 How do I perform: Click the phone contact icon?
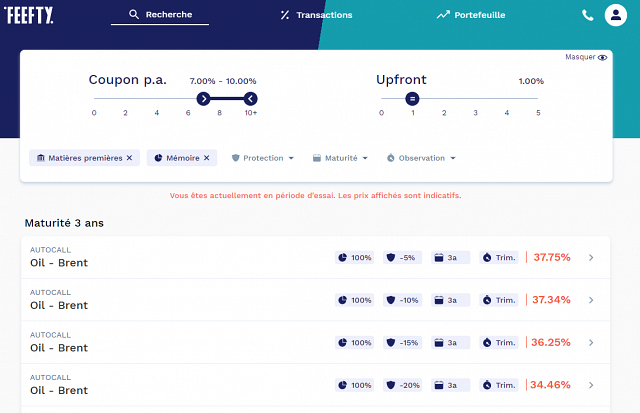[587, 15]
